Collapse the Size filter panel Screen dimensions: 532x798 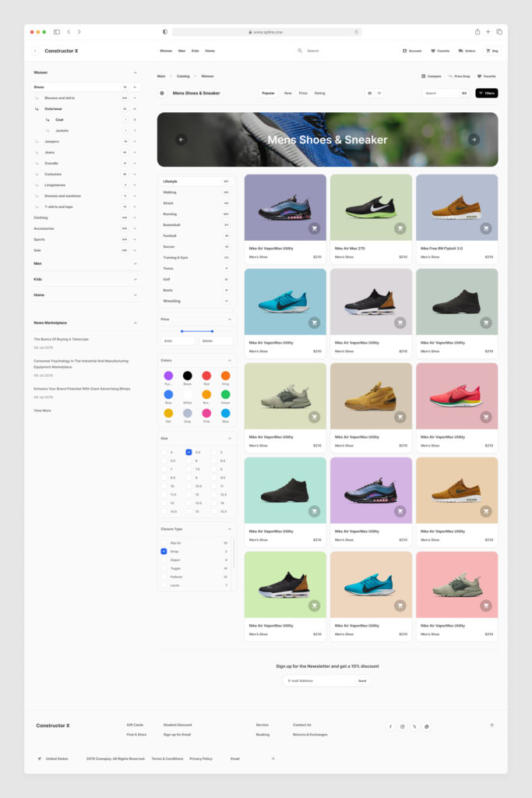click(229, 438)
